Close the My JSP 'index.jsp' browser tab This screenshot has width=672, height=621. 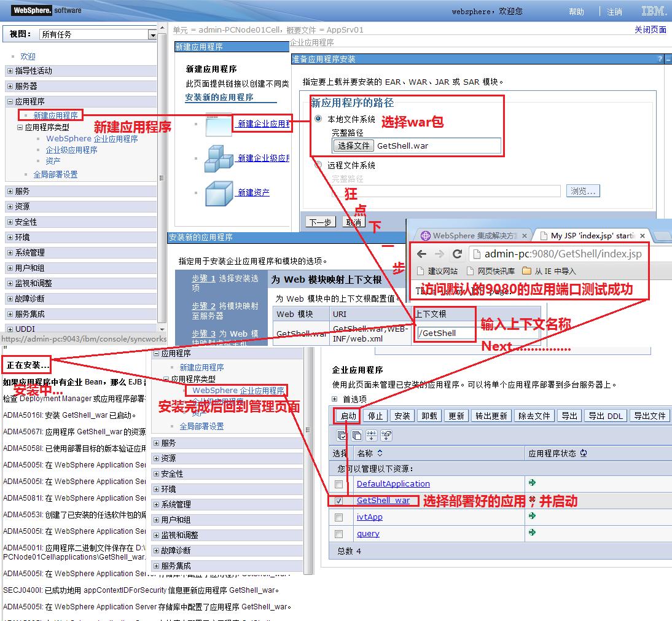[643, 236]
